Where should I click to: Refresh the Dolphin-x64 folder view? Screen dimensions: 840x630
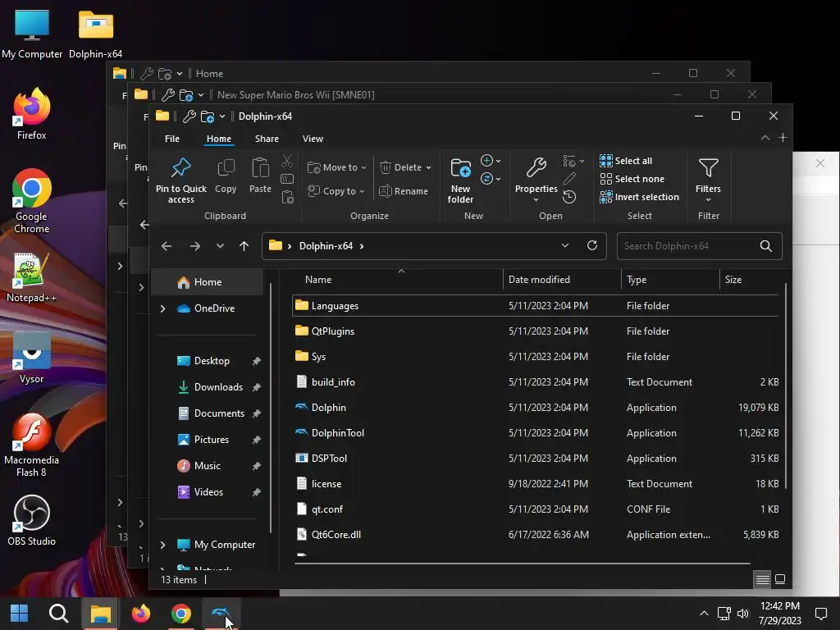tap(592, 245)
